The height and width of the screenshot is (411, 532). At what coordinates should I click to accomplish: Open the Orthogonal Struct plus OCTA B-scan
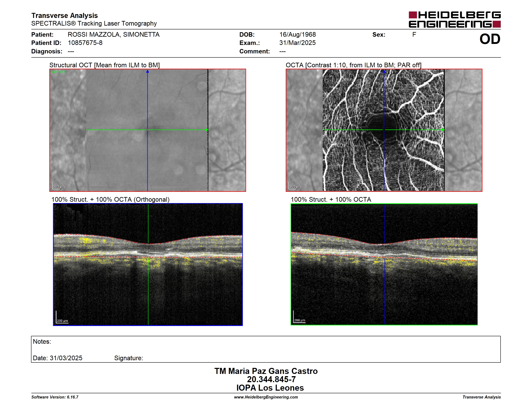(x=148, y=264)
